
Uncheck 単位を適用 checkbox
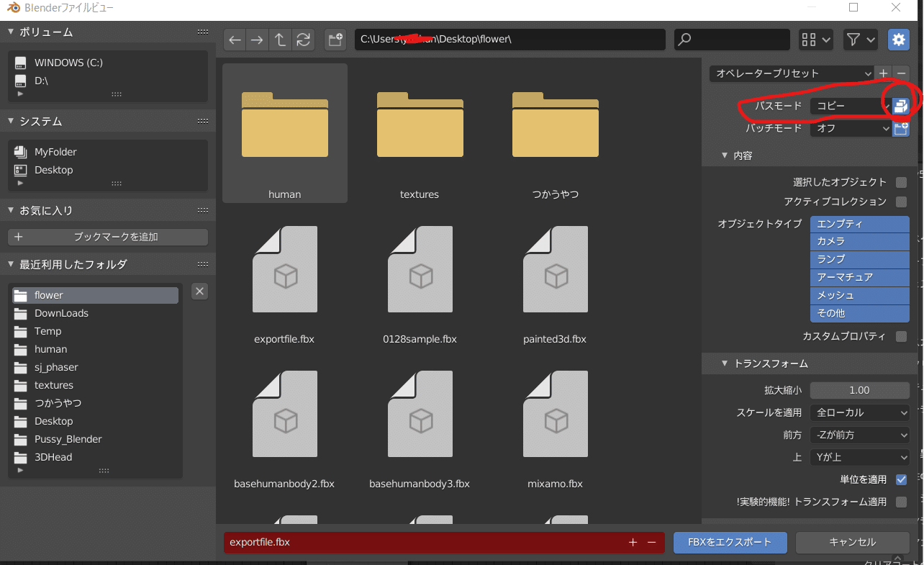tap(901, 479)
